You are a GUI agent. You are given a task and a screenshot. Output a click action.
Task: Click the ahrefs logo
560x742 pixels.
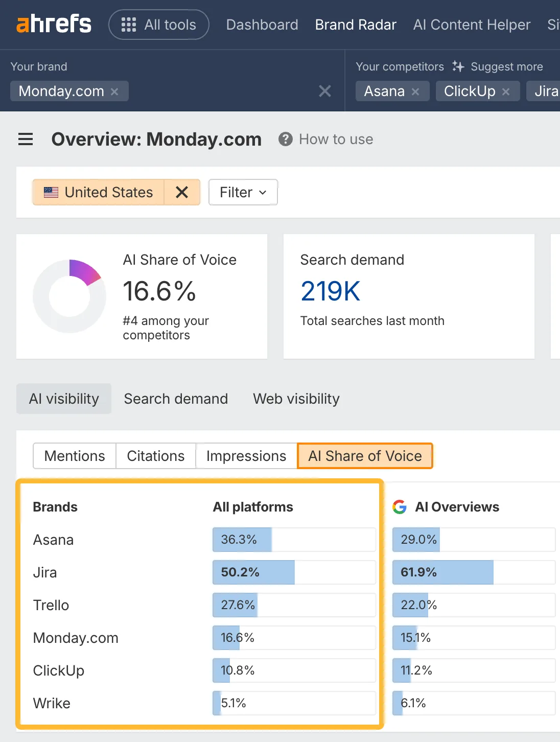click(54, 24)
